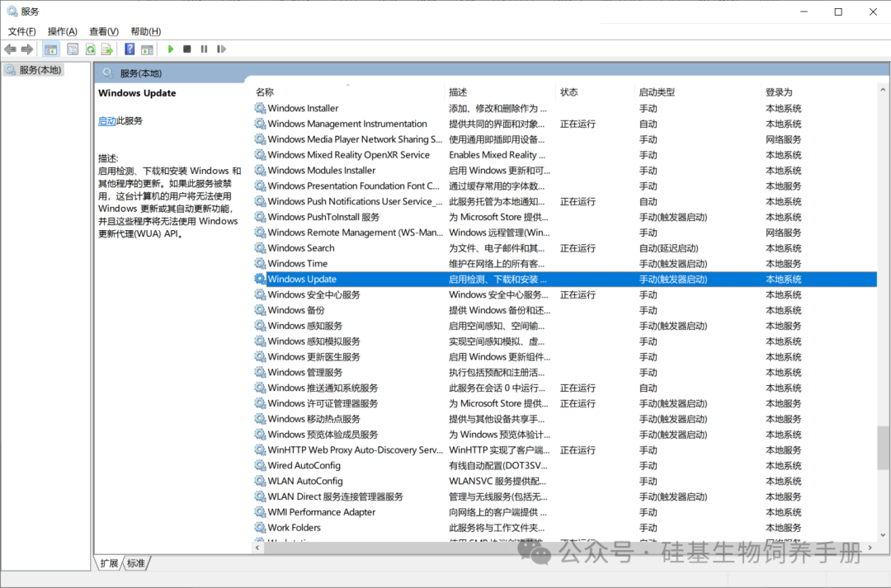891x588 pixels.
Task: Toggle the Show/Hide Action Pane button
Action: click(x=147, y=49)
